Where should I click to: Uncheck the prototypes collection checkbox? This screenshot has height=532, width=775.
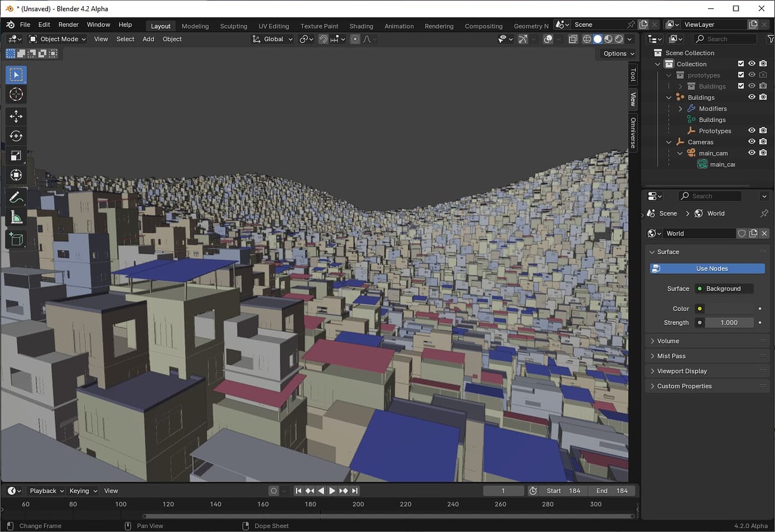coord(741,75)
